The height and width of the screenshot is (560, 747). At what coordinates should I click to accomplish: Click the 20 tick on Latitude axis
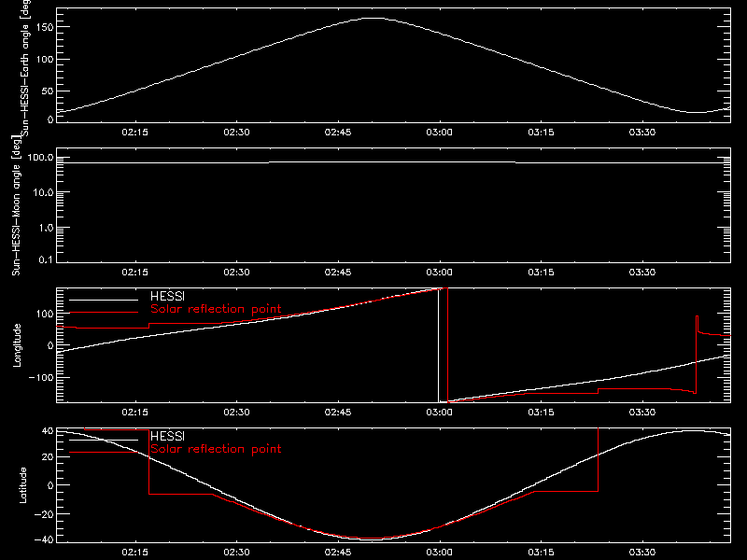(x=48, y=457)
